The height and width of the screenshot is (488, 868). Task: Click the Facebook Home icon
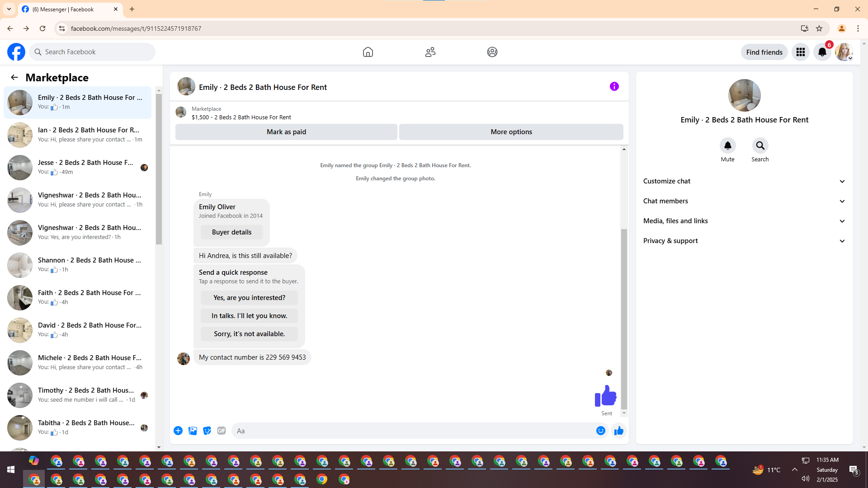(368, 52)
